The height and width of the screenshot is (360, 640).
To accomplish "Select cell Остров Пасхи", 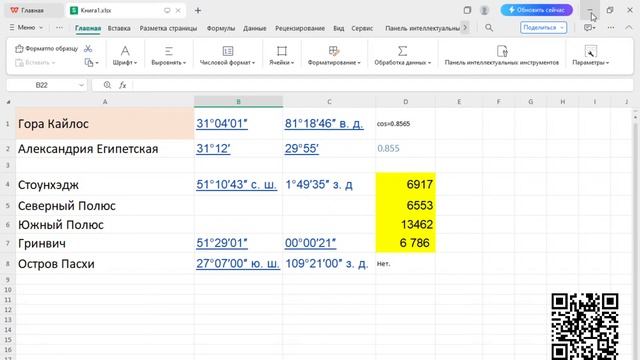I will [105, 264].
